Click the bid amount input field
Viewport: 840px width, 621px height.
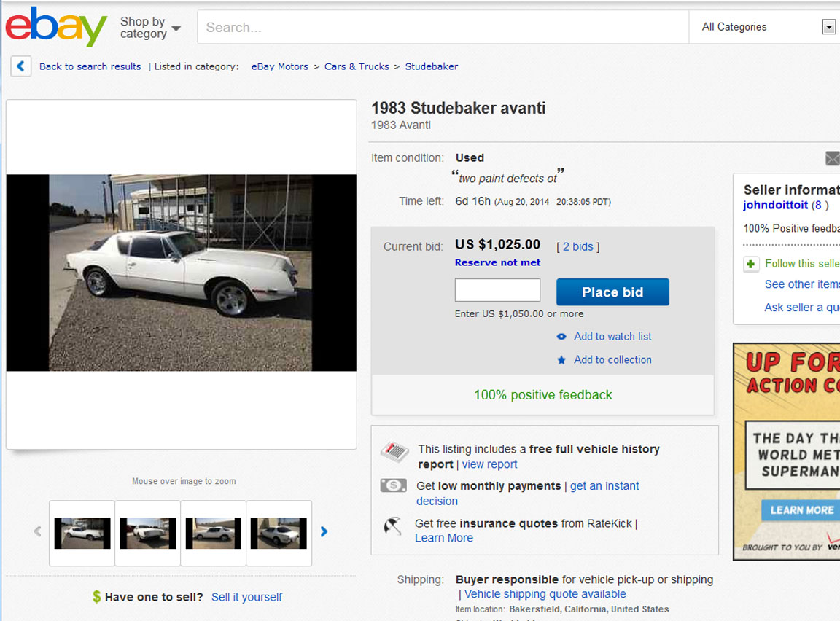497,290
